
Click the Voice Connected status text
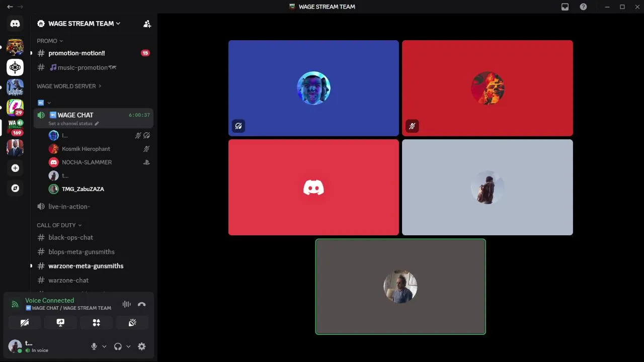(49, 300)
